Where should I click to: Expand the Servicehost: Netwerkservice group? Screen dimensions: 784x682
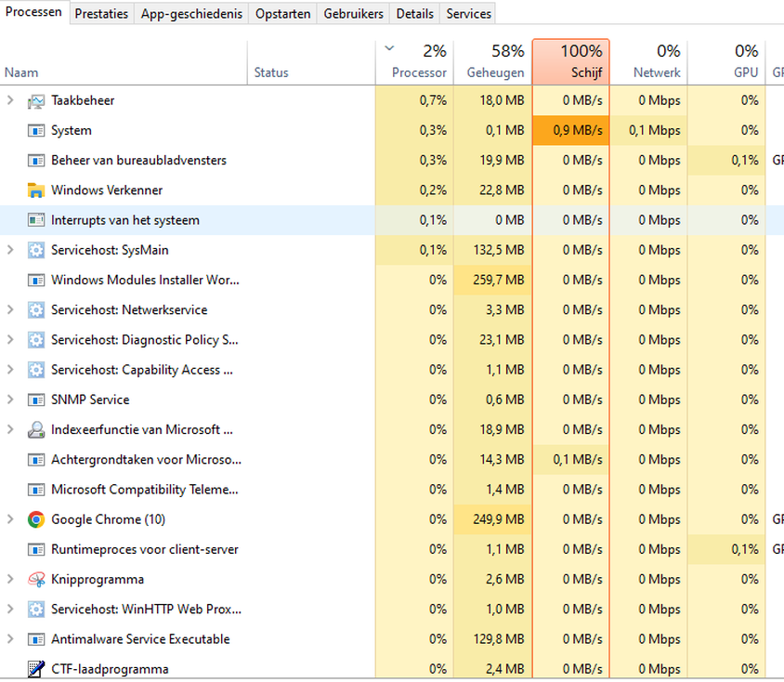tap(10, 310)
